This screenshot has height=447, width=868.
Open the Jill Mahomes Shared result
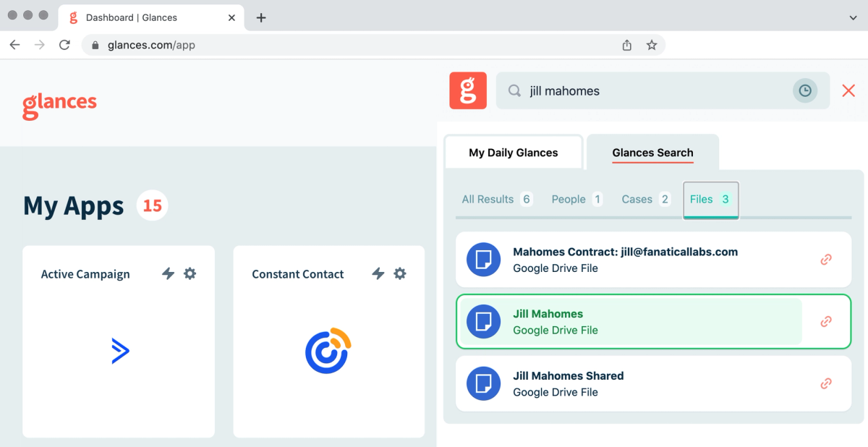point(654,384)
